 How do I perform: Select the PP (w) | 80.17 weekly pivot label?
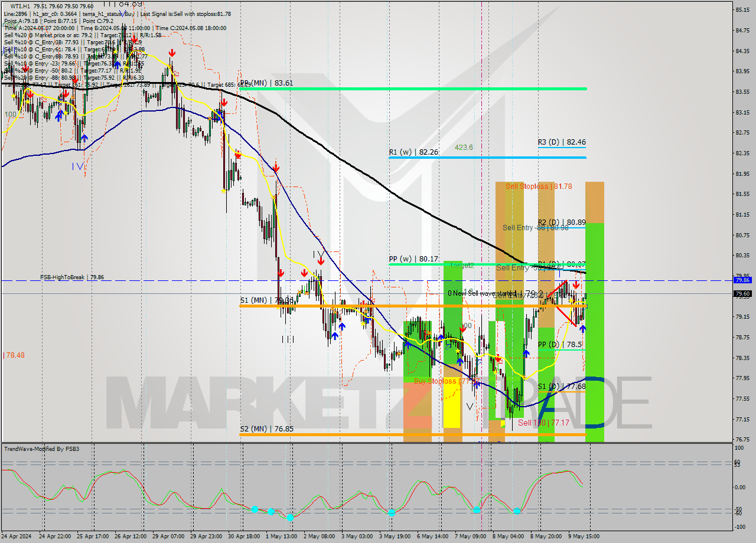413,259
